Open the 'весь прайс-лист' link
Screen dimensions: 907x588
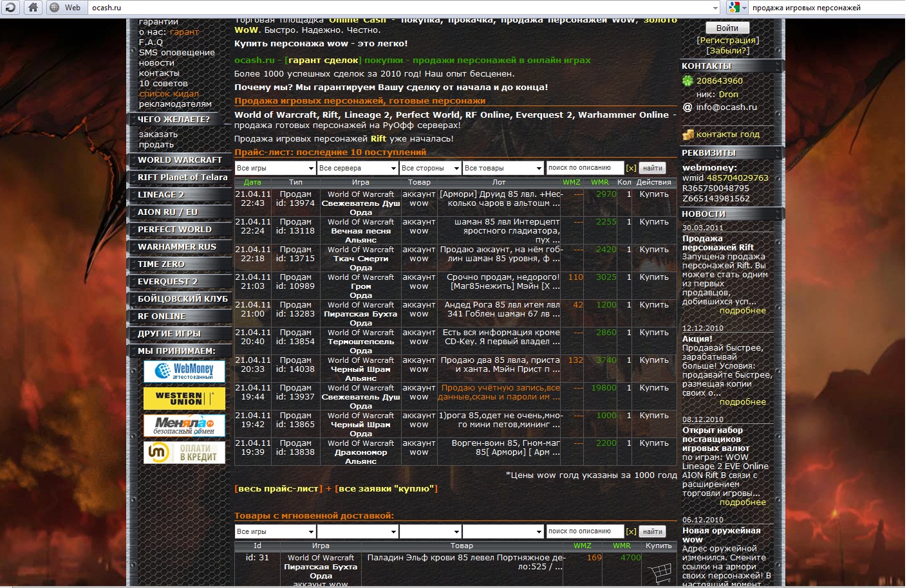pos(279,488)
